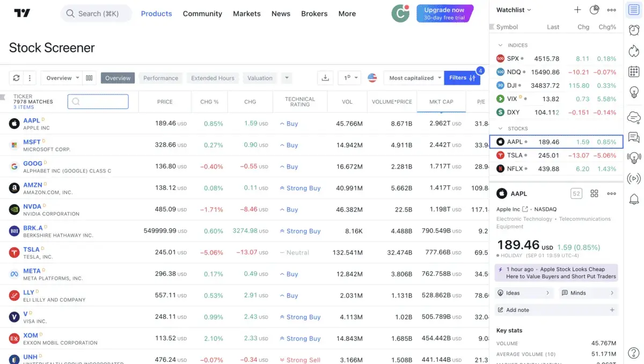Open the Most capitalized sort dropdown
Viewport: 644px width, 364px height.
[x=413, y=77]
